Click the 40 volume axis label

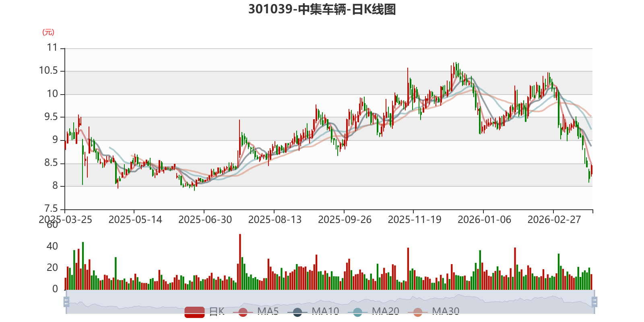click(x=52, y=246)
